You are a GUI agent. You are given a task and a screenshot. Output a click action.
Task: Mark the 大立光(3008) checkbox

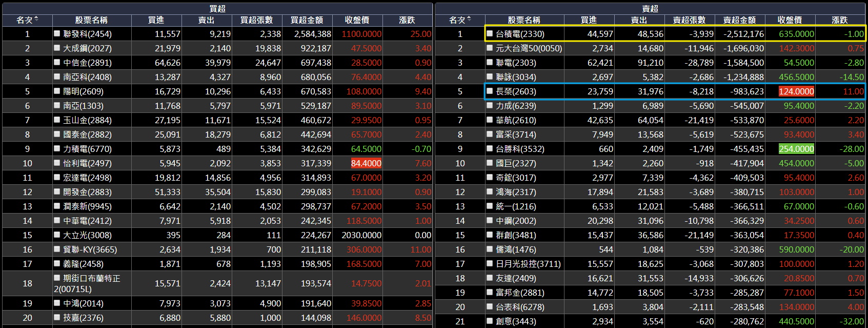pyautogui.click(x=57, y=235)
